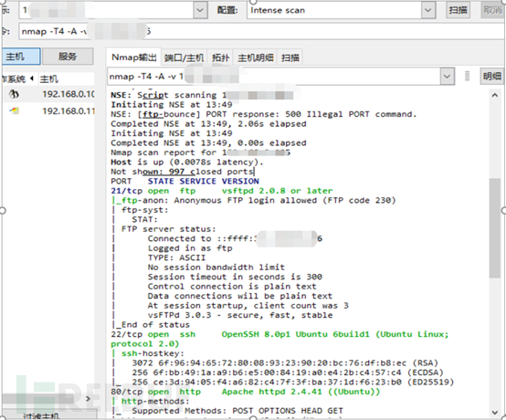Switch to the 拓扑 topology tab
The image size is (506, 420).
pos(221,58)
